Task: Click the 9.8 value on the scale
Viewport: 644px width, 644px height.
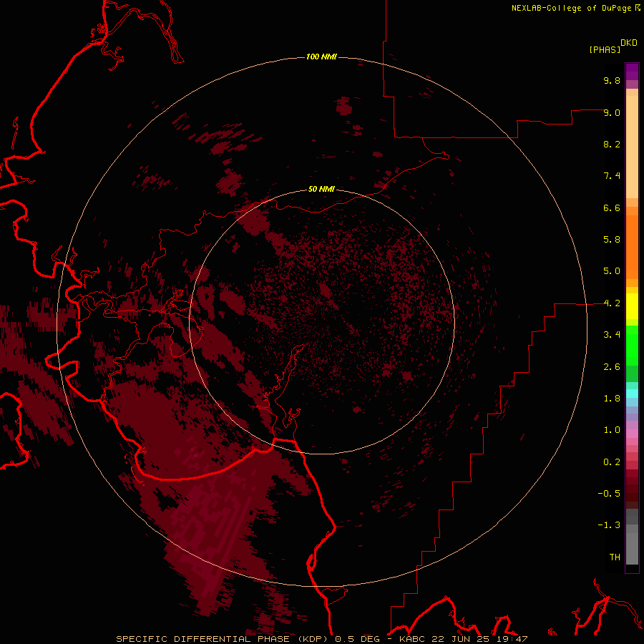Action: coord(612,80)
